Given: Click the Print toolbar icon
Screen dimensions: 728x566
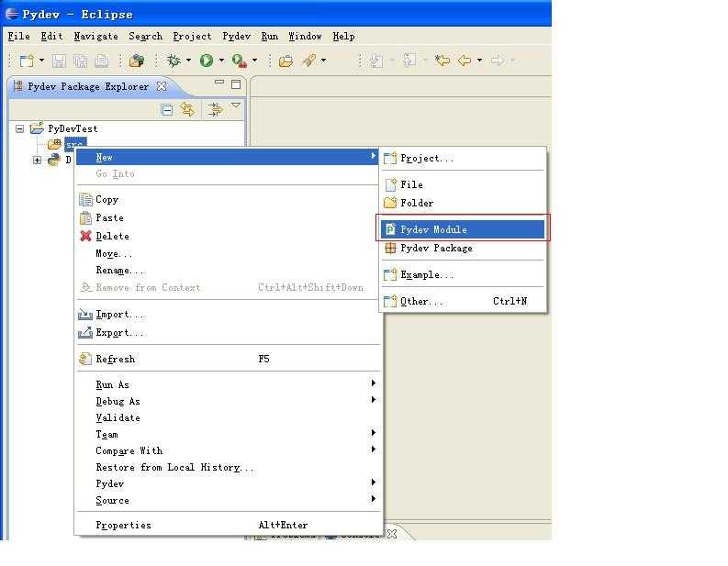Looking at the screenshot, I should pos(102,61).
